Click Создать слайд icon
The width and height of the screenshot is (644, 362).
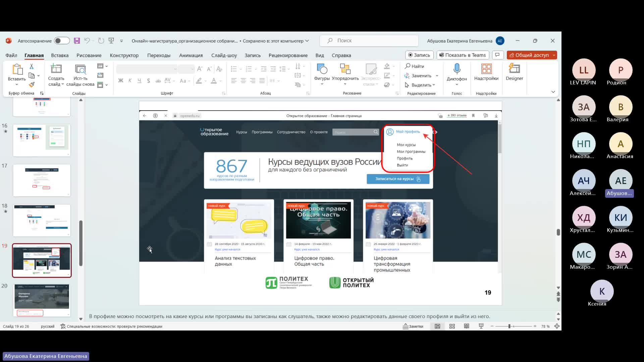click(56, 69)
